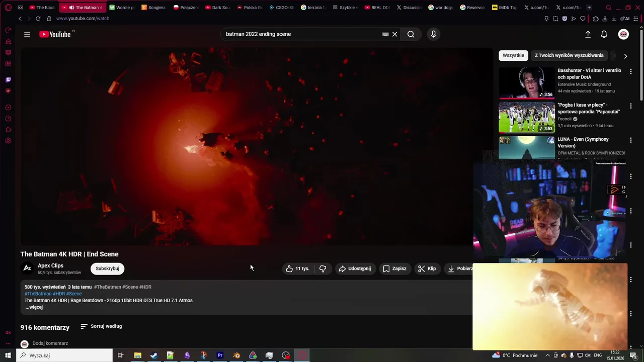Click the Wyszukaj taskbar search box
The width and height of the screenshot is (644, 362).
coord(64,355)
